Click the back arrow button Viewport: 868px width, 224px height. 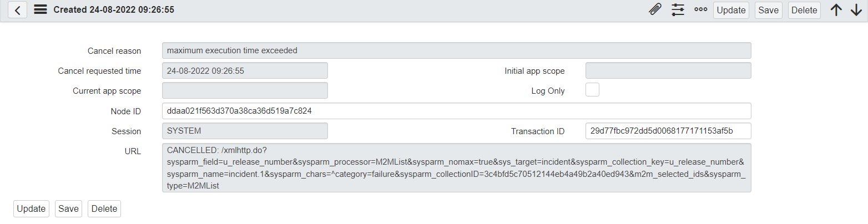(x=17, y=10)
